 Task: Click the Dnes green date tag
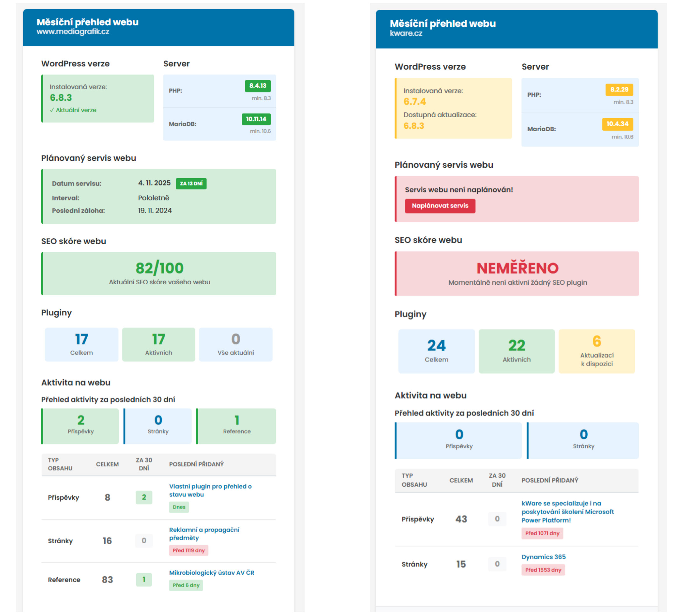coord(179,507)
